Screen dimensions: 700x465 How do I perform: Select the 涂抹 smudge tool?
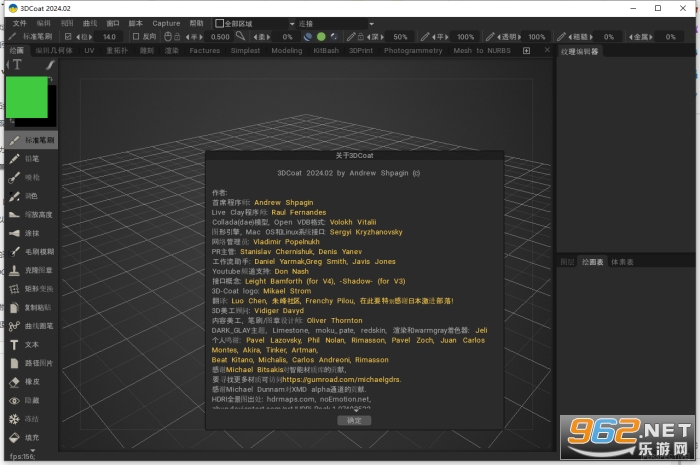click(31, 233)
